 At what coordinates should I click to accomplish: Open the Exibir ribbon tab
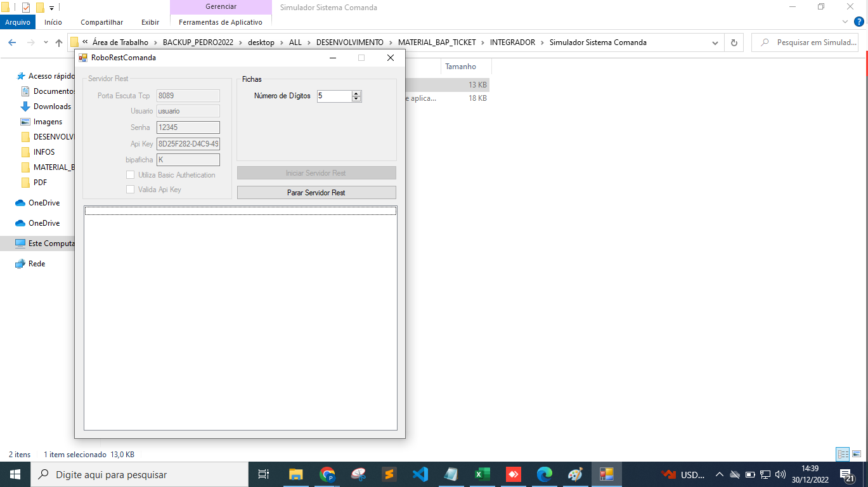point(150,22)
